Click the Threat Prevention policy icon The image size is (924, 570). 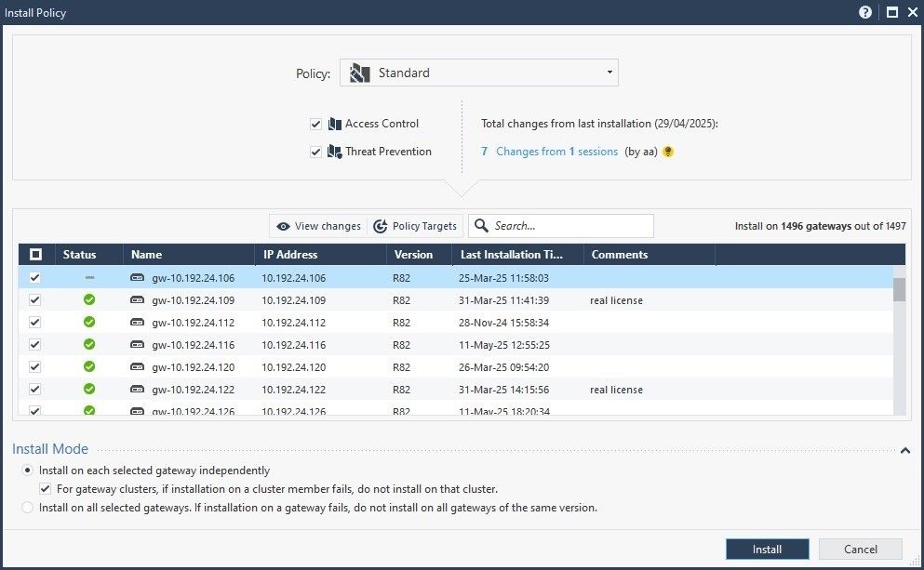[335, 152]
